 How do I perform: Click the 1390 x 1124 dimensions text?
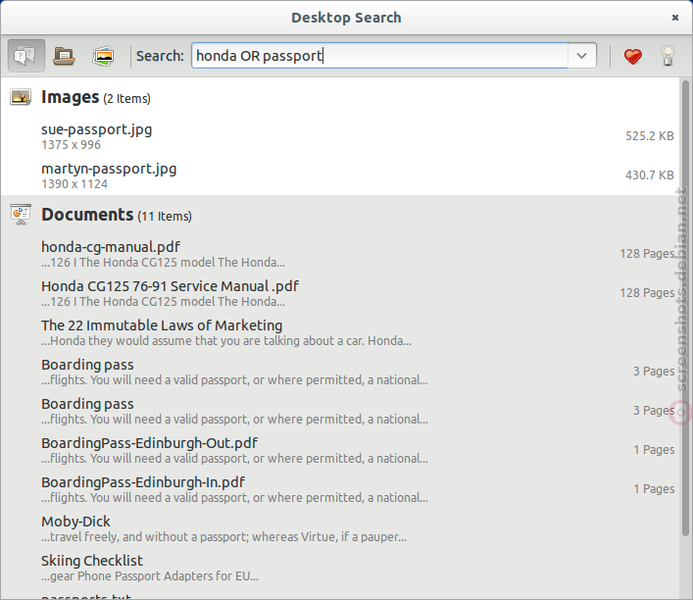pos(74,184)
